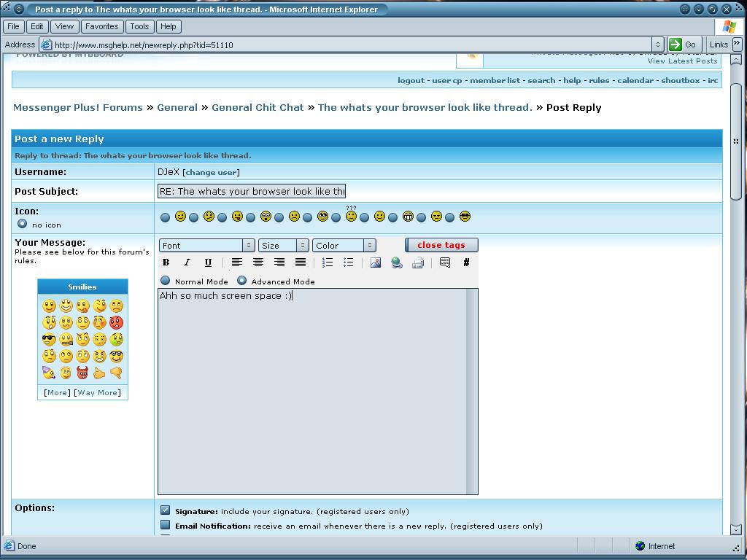Insert the sunglasses smiley from Smilies box
This screenshot has width=747, height=560.
coord(49,340)
